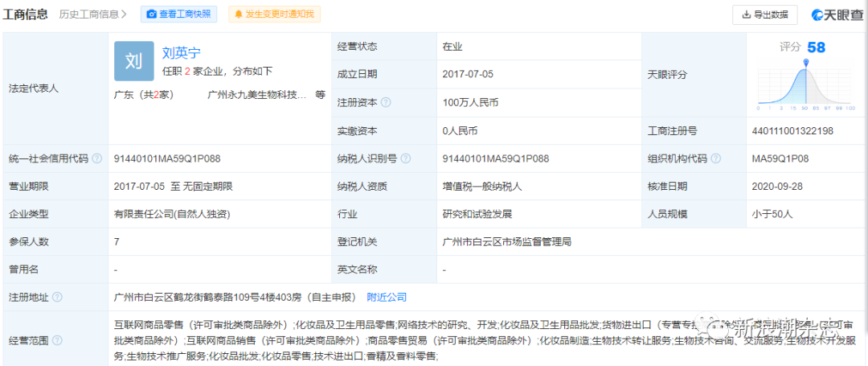Click 参保人数 value 7

click(x=117, y=241)
